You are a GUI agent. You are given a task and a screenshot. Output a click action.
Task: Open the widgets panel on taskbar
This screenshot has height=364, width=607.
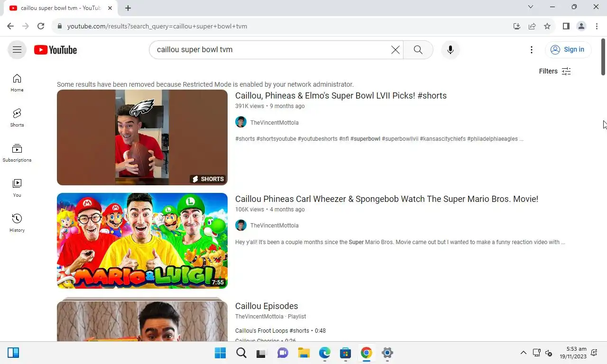point(13,353)
